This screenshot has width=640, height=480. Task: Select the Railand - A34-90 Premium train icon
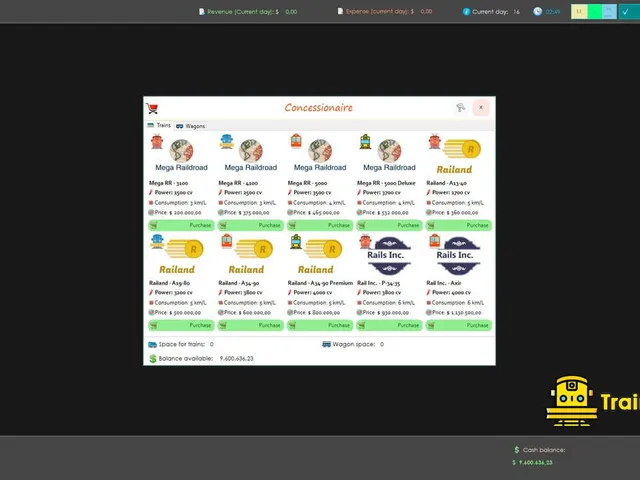(x=296, y=242)
